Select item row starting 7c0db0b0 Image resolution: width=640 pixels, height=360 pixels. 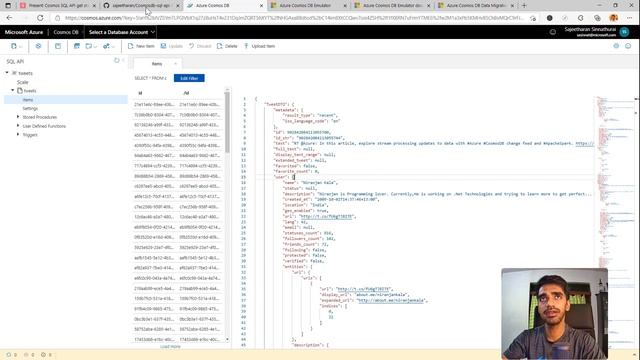[x=178, y=115]
